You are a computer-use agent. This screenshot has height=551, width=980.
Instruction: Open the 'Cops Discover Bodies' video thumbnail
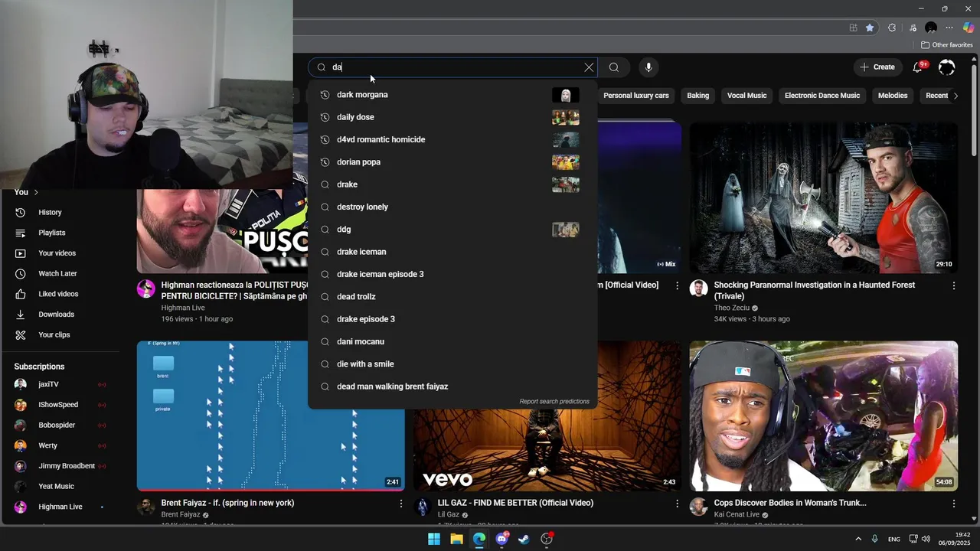823,416
